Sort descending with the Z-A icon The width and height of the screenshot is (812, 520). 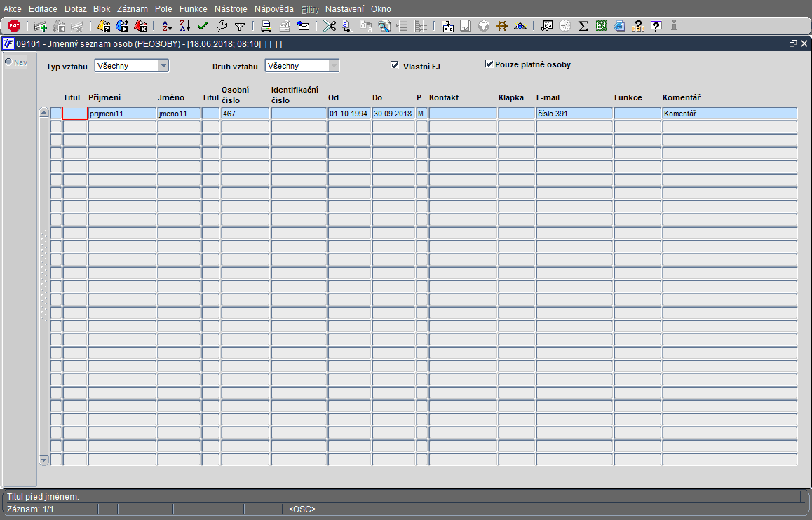click(x=185, y=26)
